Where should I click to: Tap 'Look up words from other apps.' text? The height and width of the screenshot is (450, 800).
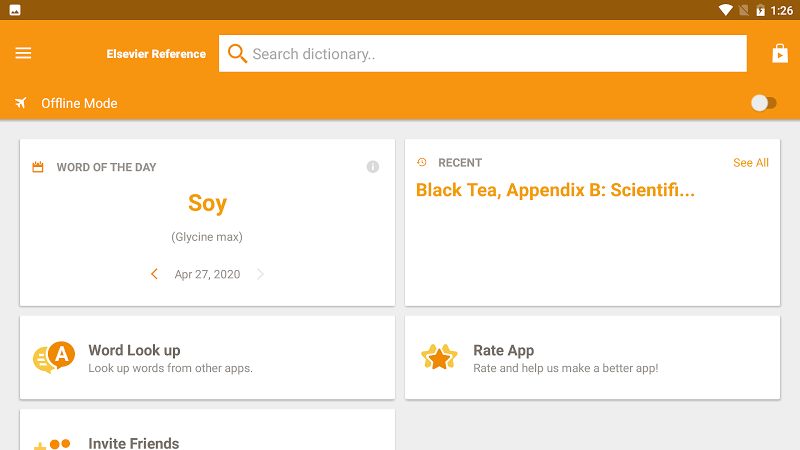pos(170,368)
